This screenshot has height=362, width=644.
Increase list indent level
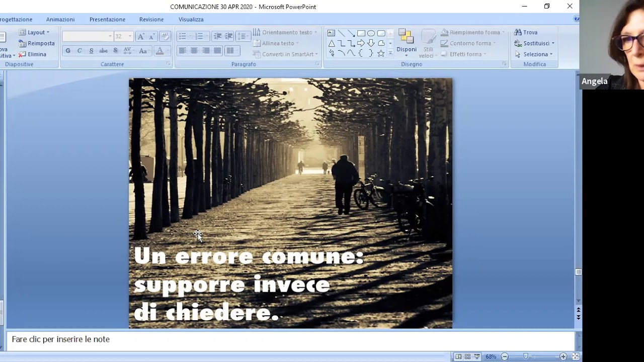[x=228, y=36]
